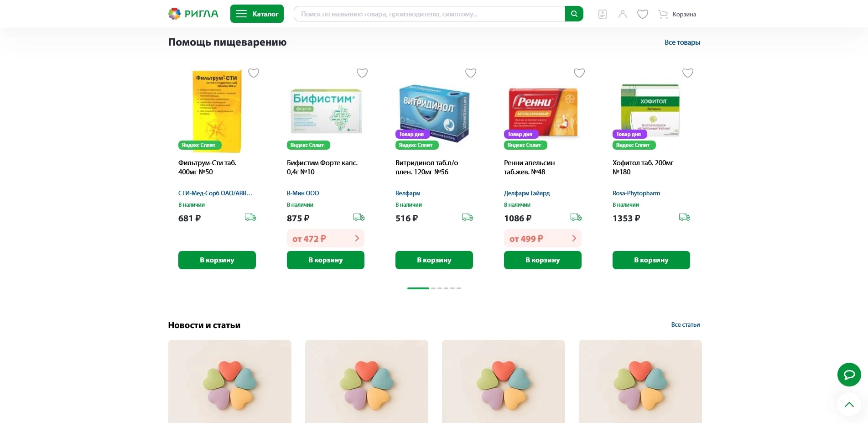Focus the product search field
This screenshot has height=423, width=868.
point(429,14)
